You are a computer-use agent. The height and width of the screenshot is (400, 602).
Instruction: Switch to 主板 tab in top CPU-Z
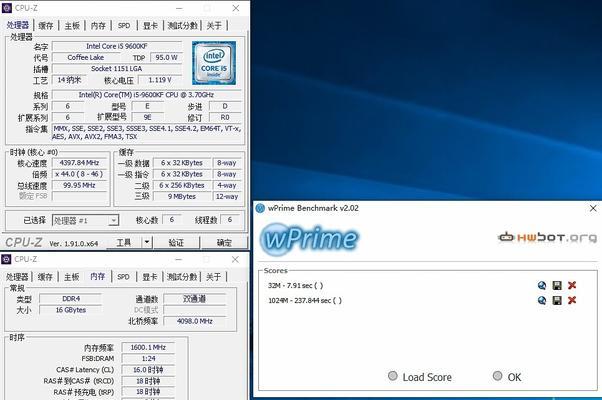coord(72,26)
